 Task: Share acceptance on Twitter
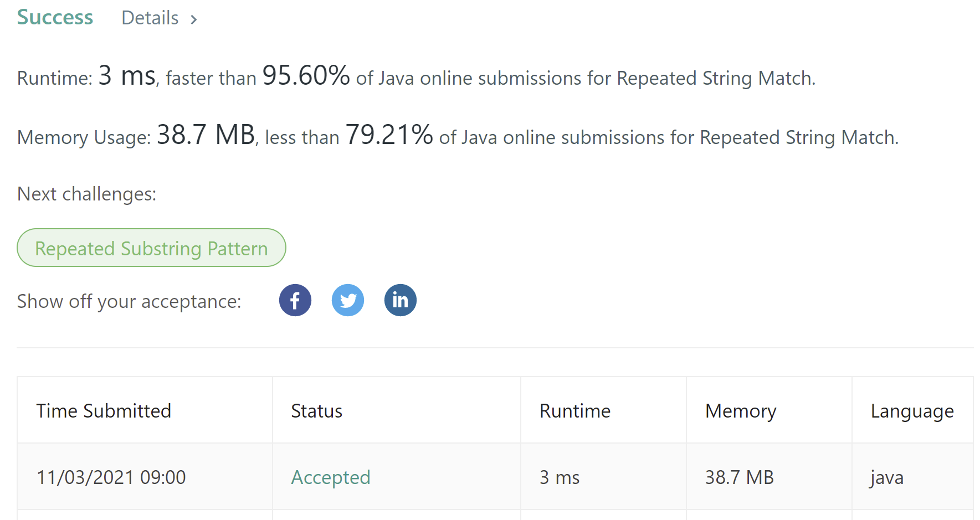click(x=347, y=300)
